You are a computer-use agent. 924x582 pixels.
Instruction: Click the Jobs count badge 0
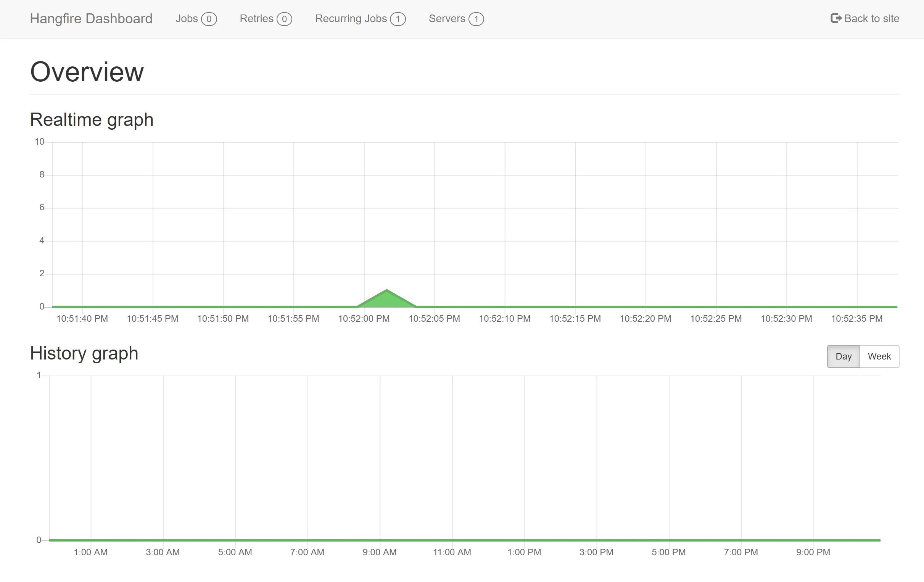209,19
